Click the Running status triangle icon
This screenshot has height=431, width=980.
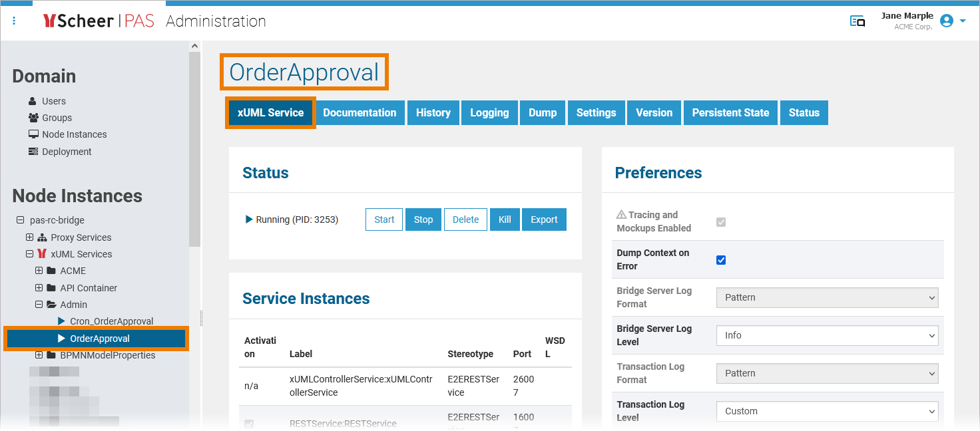point(249,219)
